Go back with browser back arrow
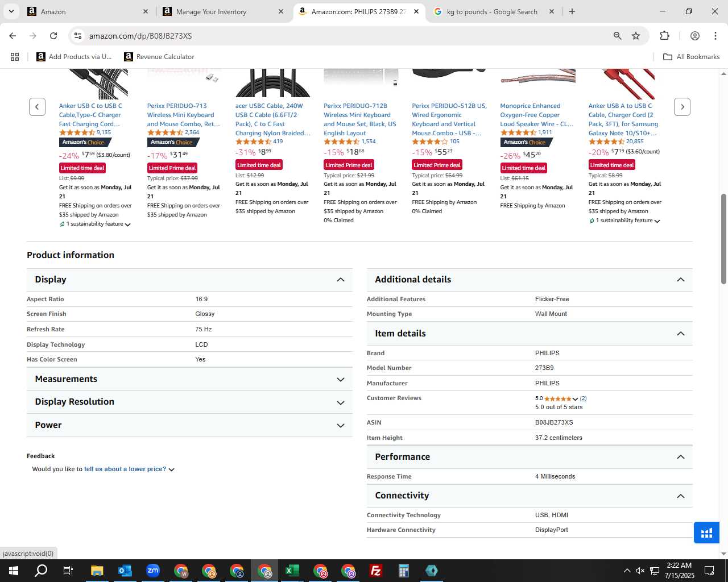The image size is (728, 582). [13, 36]
